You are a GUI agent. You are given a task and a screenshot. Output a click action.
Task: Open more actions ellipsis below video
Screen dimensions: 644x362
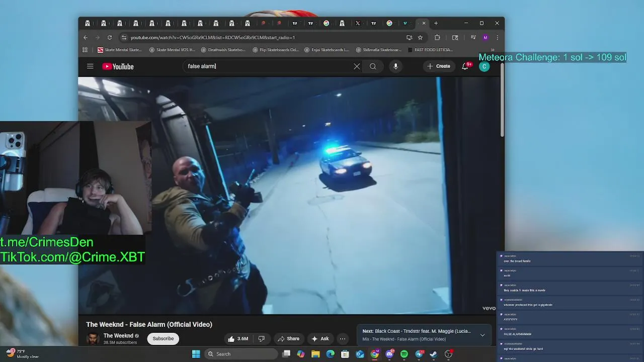[x=343, y=339]
